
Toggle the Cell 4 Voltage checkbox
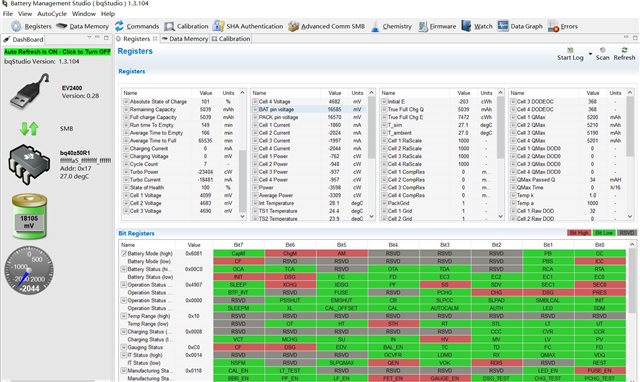(x=255, y=102)
